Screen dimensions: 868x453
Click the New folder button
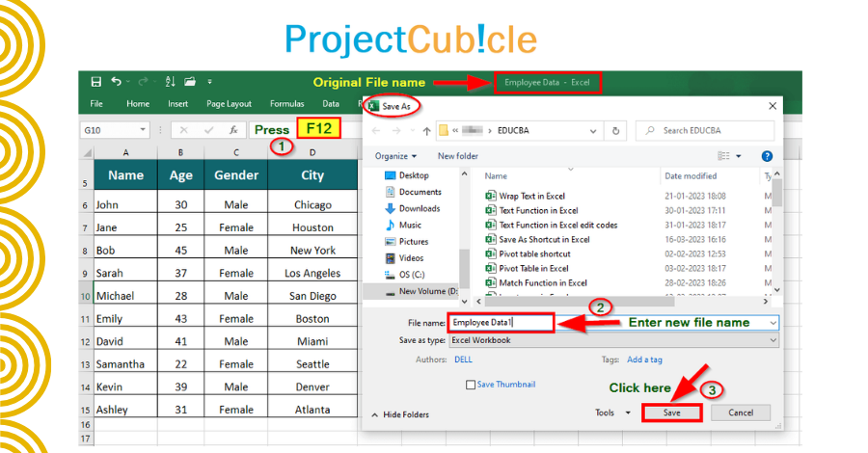click(458, 156)
